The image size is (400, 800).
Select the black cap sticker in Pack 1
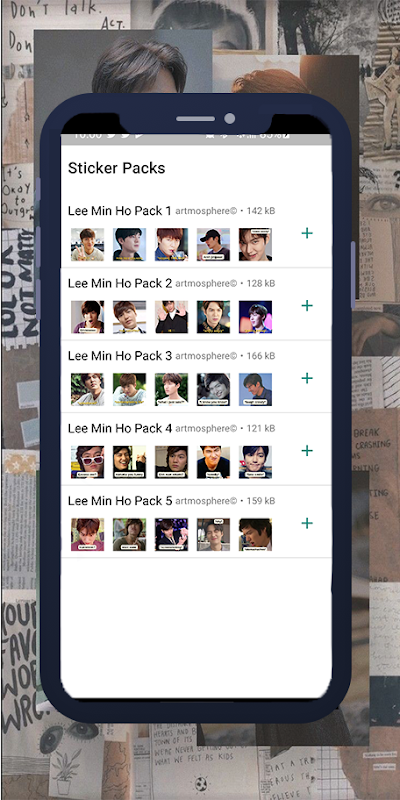(x=213, y=244)
